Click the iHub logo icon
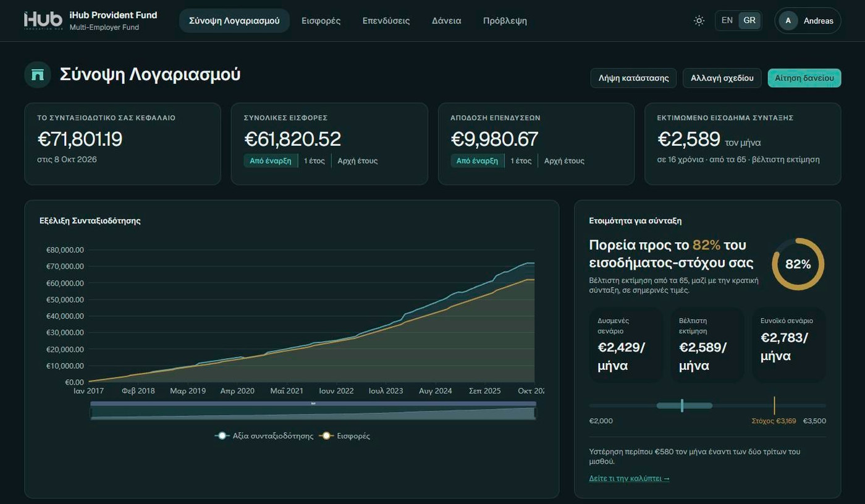Screen dimensions: 865x504 click(x=43, y=20)
